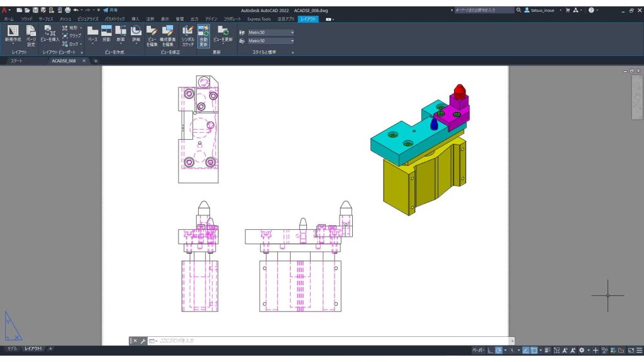Screen dimensions: 644x362
Task: Click the ビューを更新 update view icon
Action: [x=223, y=34]
